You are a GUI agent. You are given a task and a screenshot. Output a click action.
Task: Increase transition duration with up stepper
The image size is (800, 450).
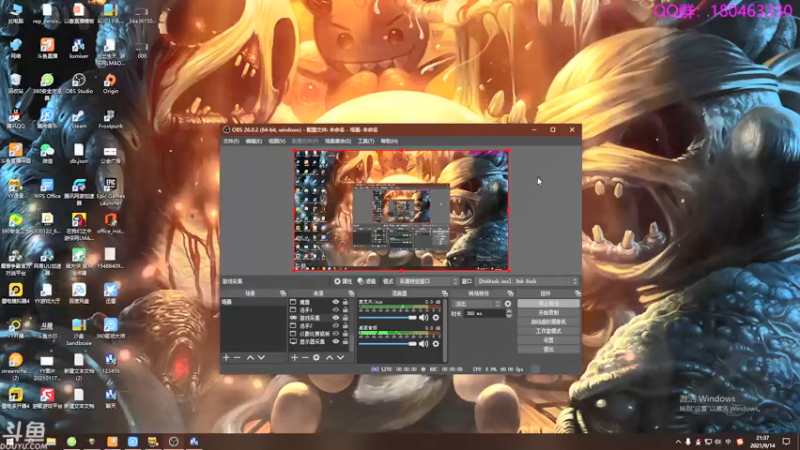pyautogui.click(x=509, y=311)
